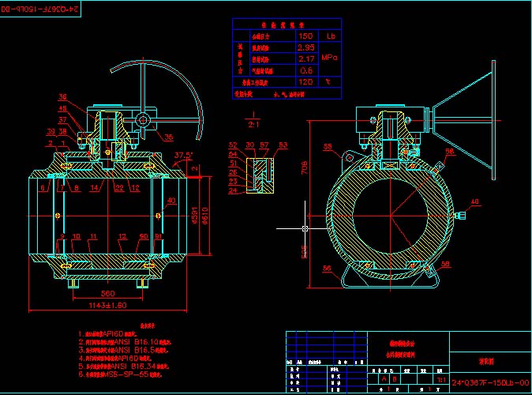Select note 3 referencing ANSI B16.5
This screenshot has height=395, width=532.
point(123,350)
